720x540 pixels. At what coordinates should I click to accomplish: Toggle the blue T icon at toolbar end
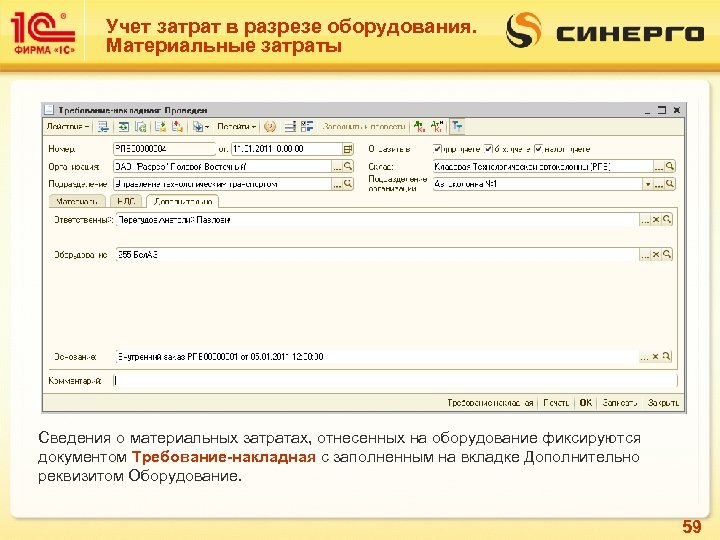coord(457,127)
